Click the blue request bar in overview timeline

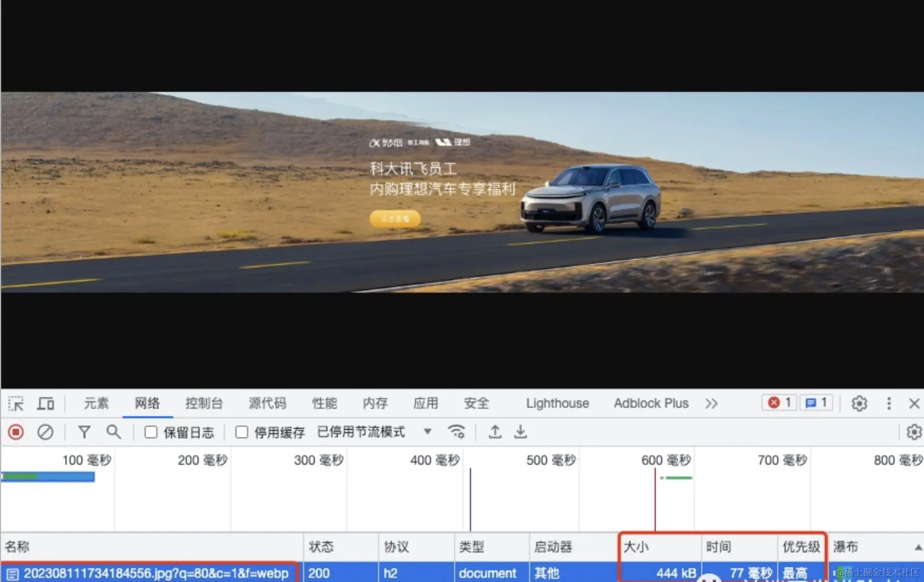[48, 477]
